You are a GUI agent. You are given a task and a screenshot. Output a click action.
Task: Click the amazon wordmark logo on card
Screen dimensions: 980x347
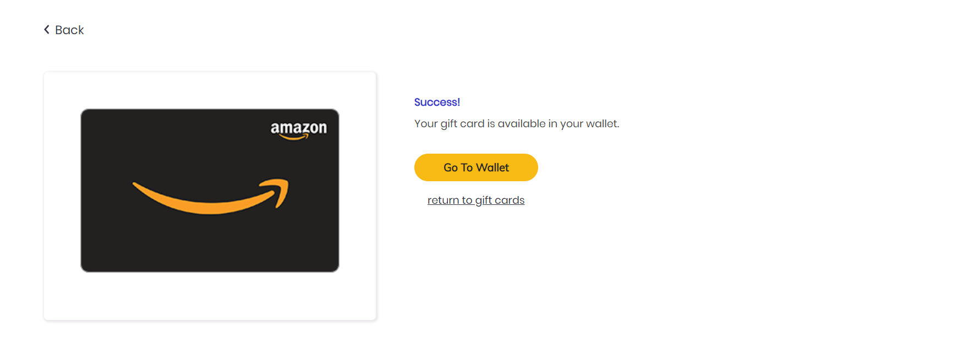pyautogui.click(x=298, y=127)
